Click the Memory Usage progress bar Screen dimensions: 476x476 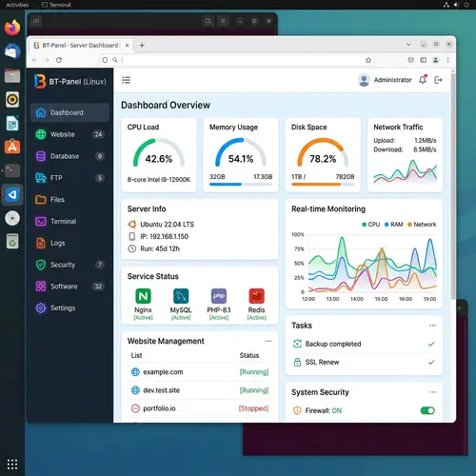pos(241,184)
